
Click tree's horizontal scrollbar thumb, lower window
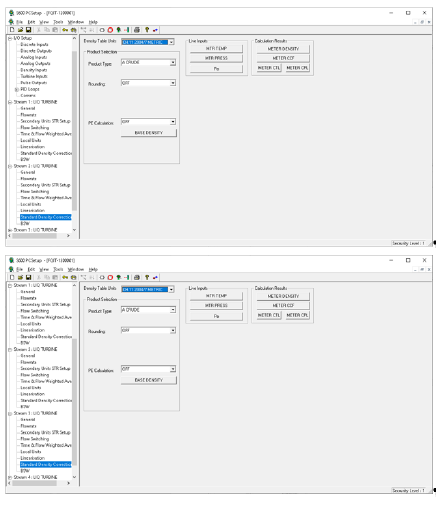(x=34, y=483)
